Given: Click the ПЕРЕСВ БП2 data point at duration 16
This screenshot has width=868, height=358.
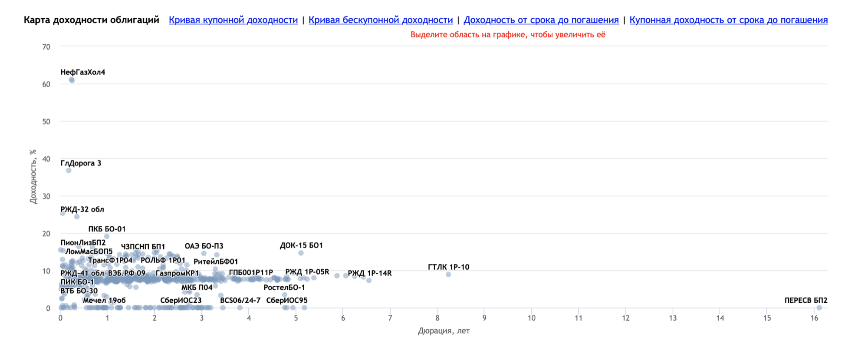Looking at the screenshot, I should tap(819, 308).
